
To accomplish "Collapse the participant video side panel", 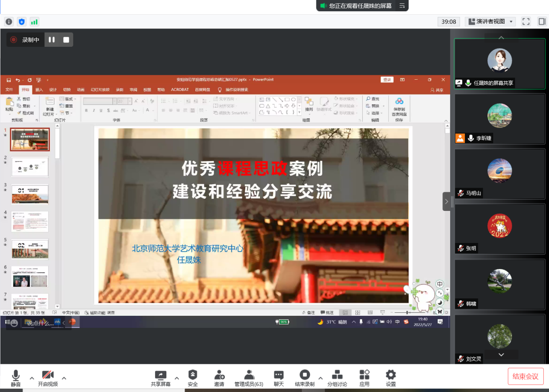I will (x=446, y=201).
